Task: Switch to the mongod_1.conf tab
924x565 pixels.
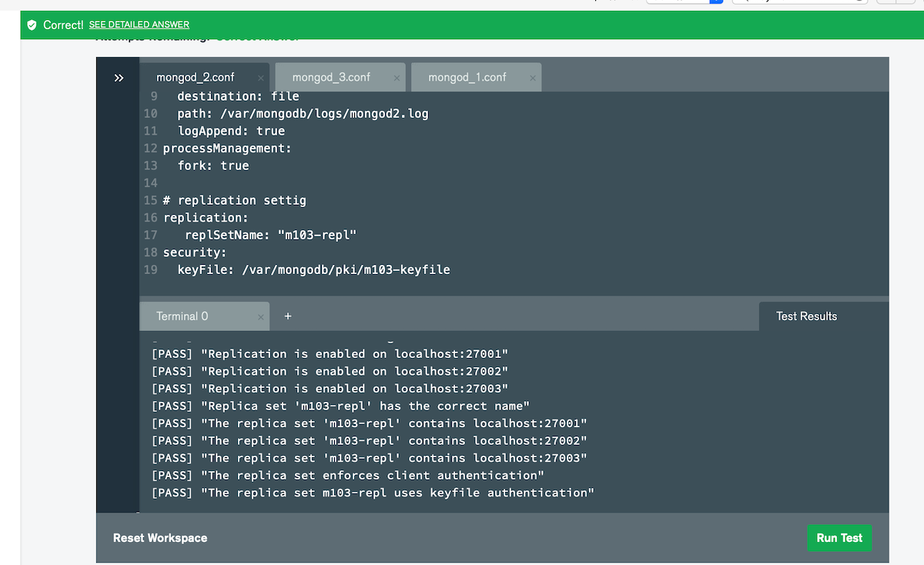Action: tap(467, 77)
